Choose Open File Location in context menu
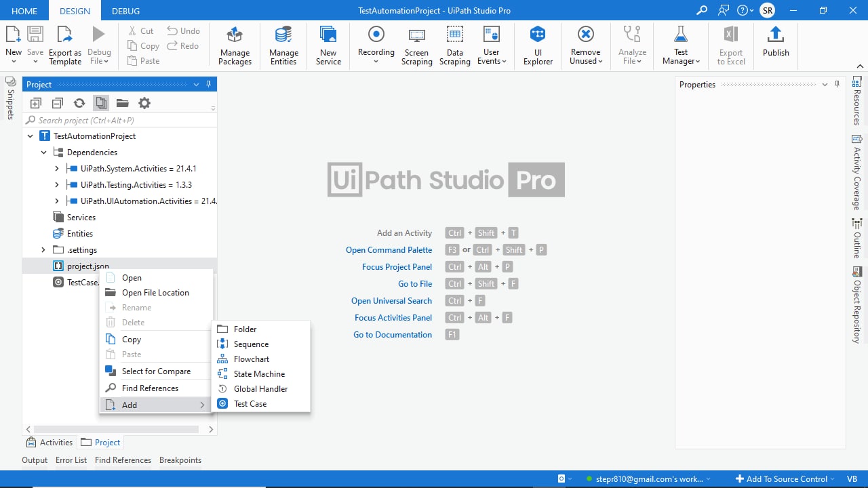Image resolution: width=868 pixels, height=488 pixels. 156,293
